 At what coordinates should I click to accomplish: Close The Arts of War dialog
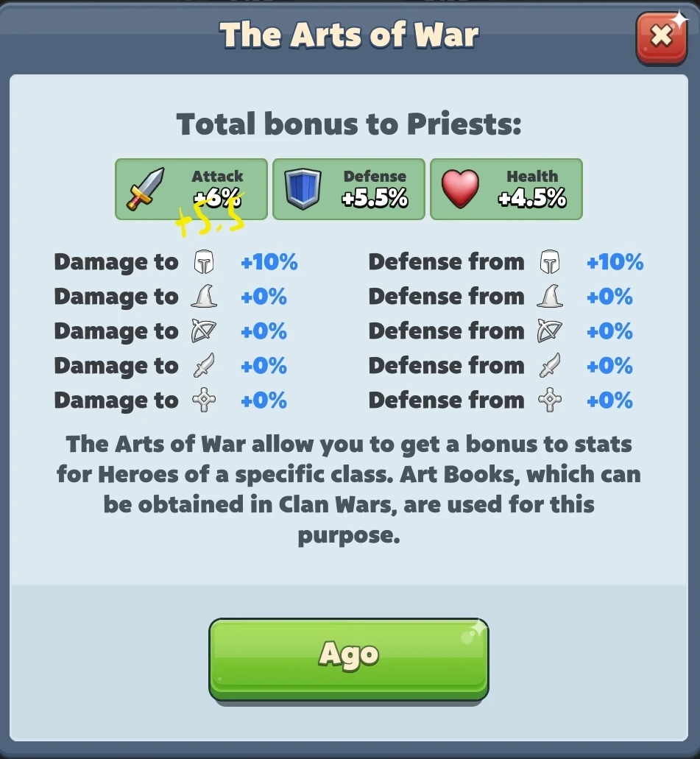pyautogui.click(x=661, y=38)
